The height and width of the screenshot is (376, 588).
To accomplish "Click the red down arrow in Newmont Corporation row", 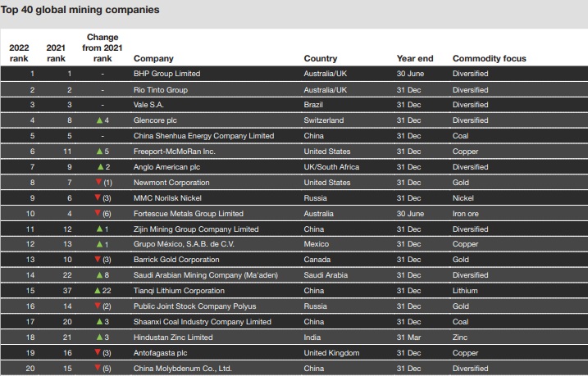I will 97,182.
